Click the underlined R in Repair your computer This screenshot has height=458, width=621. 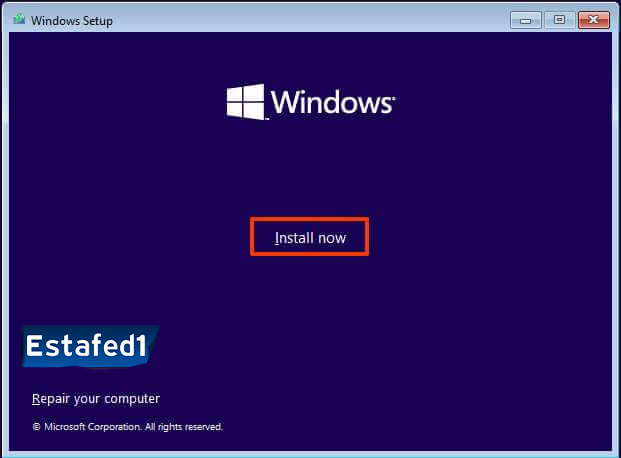36,399
